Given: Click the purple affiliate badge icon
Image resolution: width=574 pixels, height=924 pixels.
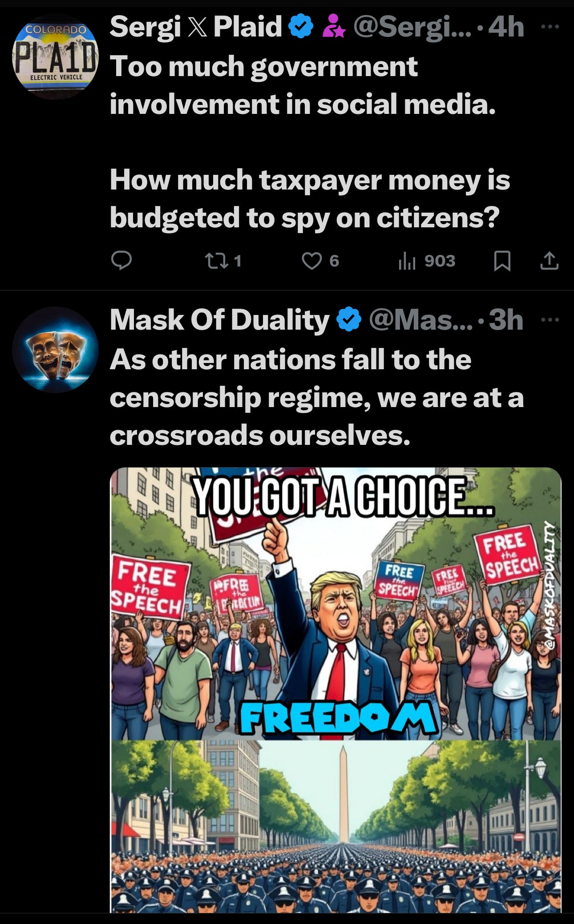Looking at the screenshot, I should 334,27.
